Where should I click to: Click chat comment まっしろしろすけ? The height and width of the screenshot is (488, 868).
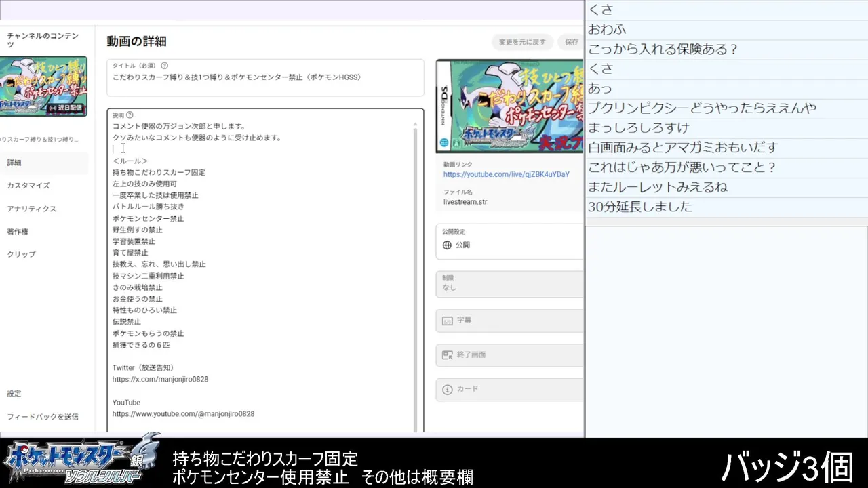[638, 127]
